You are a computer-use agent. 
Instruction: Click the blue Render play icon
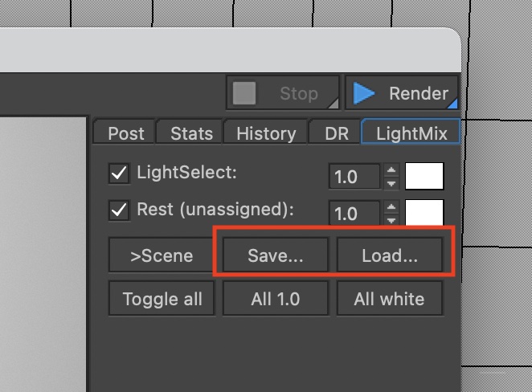click(x=364, y=93)
